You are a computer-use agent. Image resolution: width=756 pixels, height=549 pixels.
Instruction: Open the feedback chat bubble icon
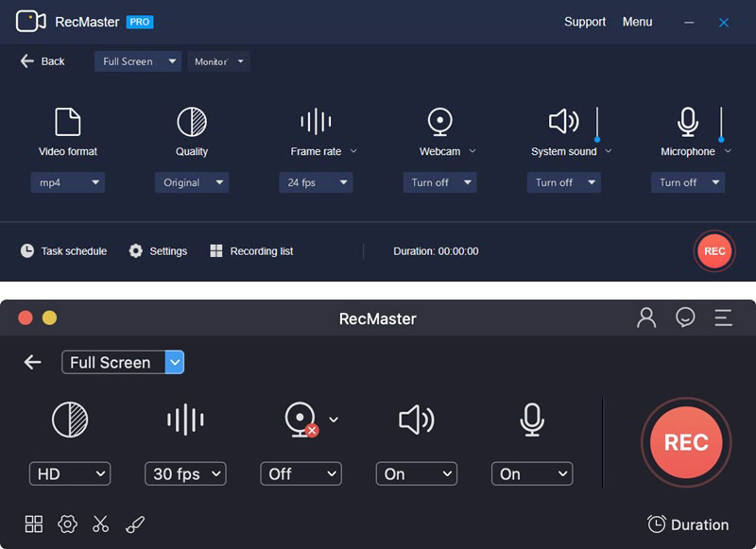pos(685,317)
